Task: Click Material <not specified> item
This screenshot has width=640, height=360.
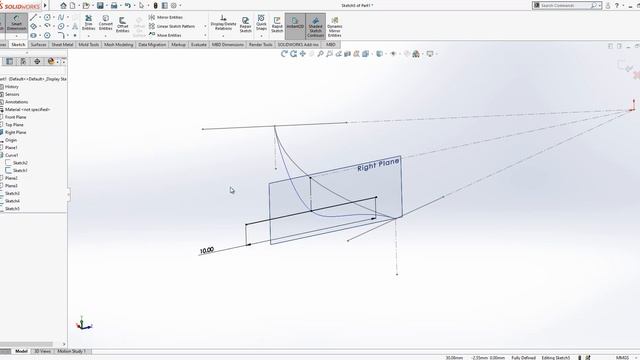Action: point(27,110)
